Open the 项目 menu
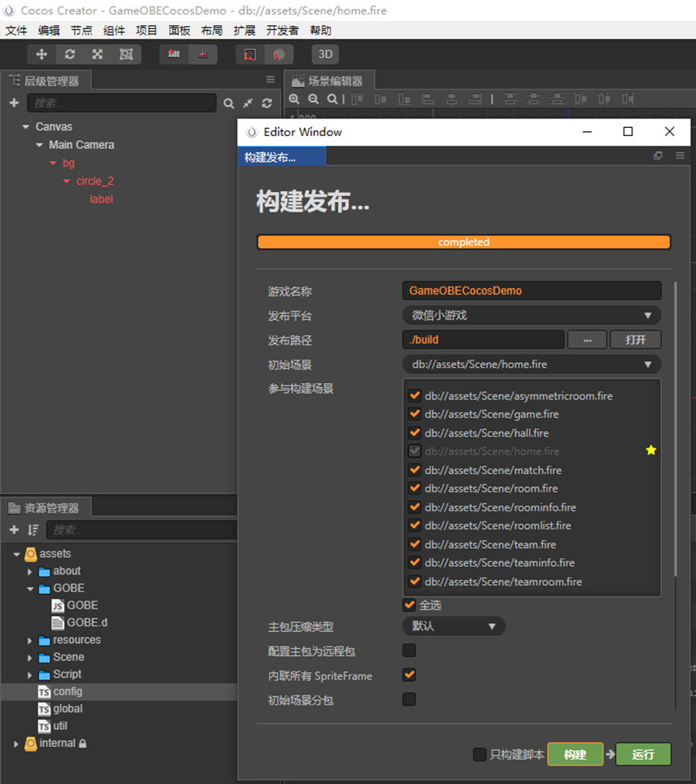The width and height of the screenshot is (696, 784). tap(146, 31)
